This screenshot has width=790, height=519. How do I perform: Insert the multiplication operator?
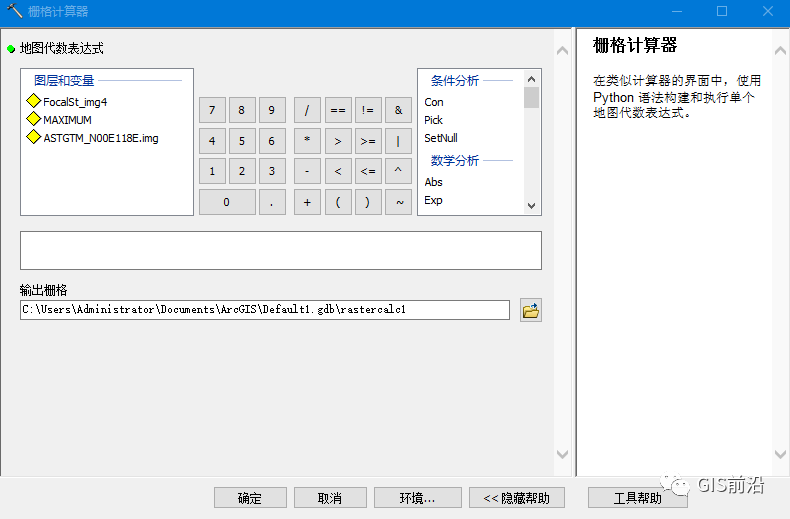307,141
